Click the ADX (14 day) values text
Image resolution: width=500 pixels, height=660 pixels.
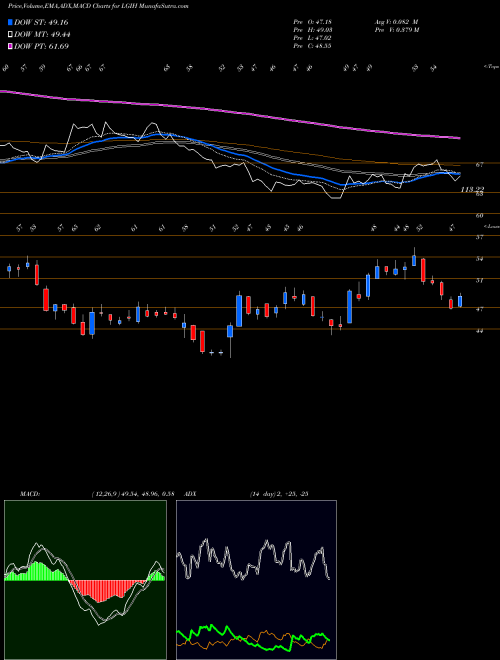tap(279, 494)
